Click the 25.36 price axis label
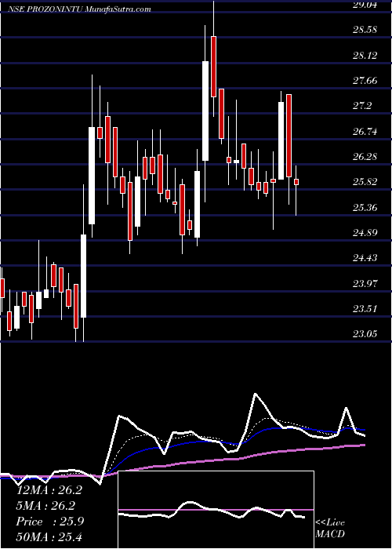This screenshot has width=392, height=549. click(x=365, y=207)
